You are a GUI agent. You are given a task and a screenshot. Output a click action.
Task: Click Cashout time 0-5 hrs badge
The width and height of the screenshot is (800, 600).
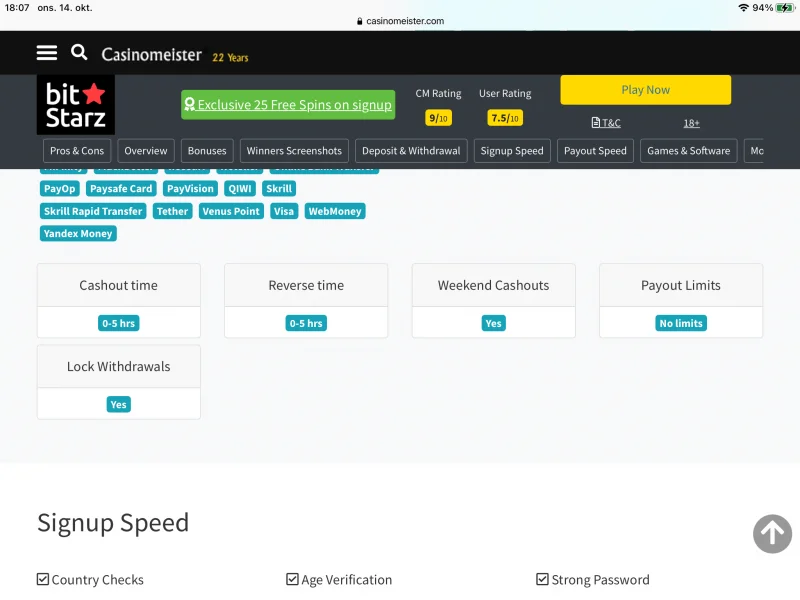click(118, 323)
